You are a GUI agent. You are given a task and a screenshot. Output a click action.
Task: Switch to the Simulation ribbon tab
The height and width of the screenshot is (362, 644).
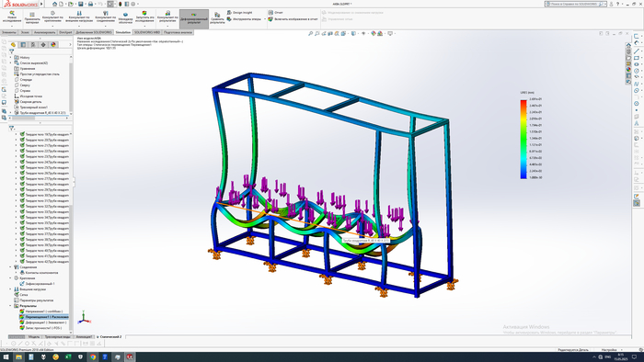(122, 32)
